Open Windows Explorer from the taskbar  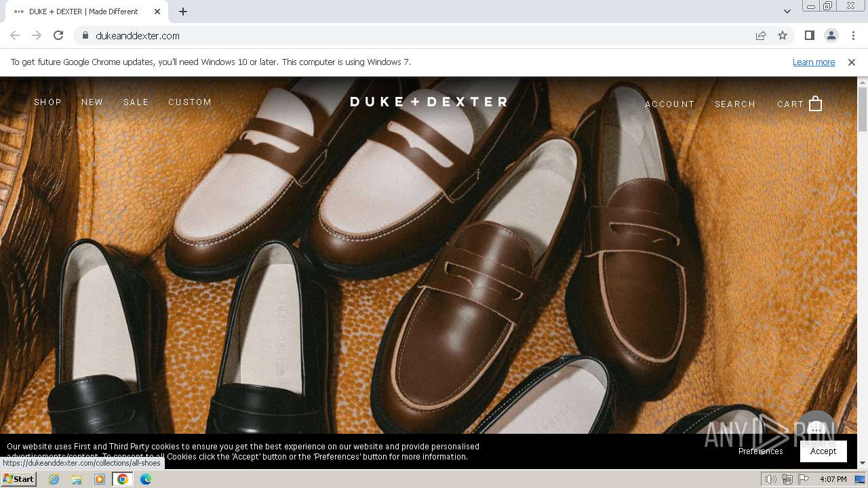pos(77,479)
